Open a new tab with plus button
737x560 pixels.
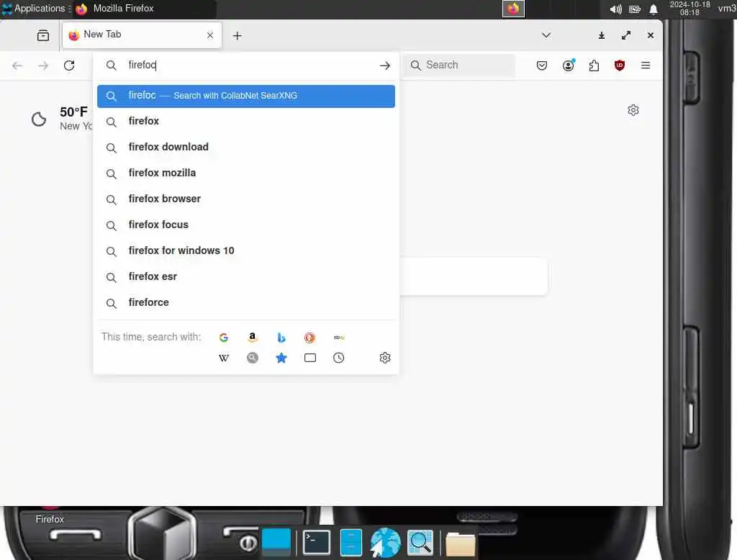click(238, 36)
